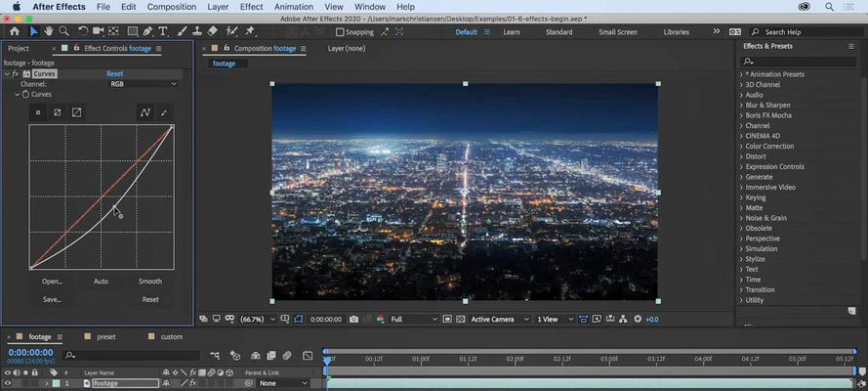
Task: Hide the footage layer with eye icon
Action: [x=8, y=383]
